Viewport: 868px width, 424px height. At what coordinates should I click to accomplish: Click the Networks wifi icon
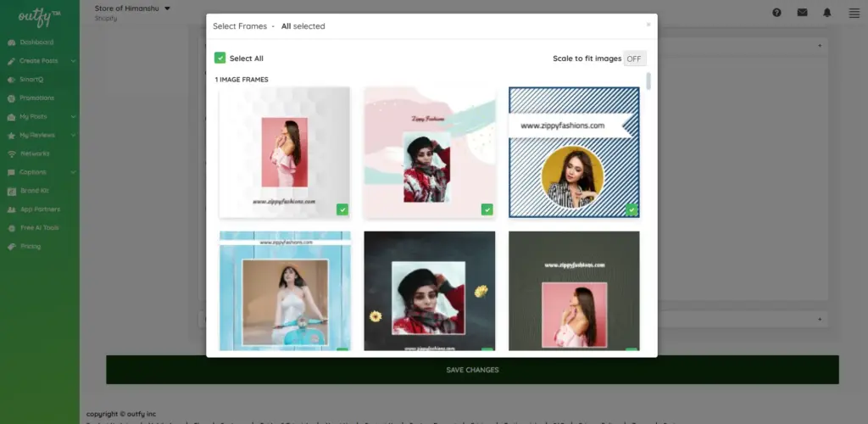(x=12, y=153)
